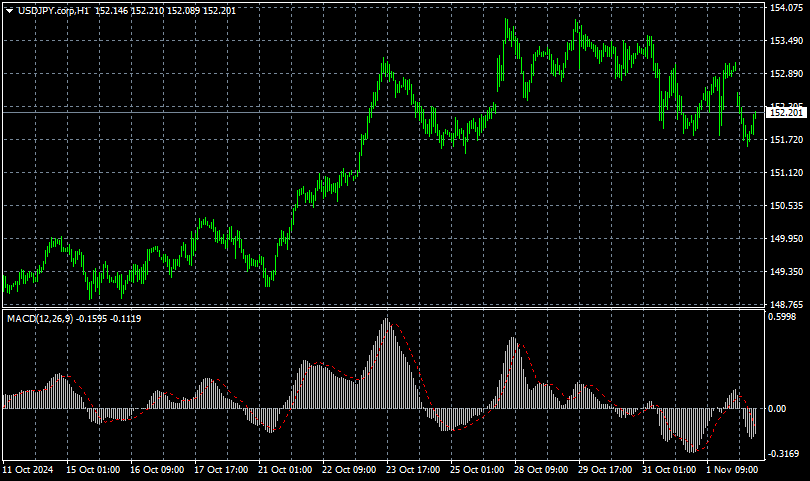810x481 pixels.
Task: Click the 11 Oct 2024 time label
Action: pos(27,470)
